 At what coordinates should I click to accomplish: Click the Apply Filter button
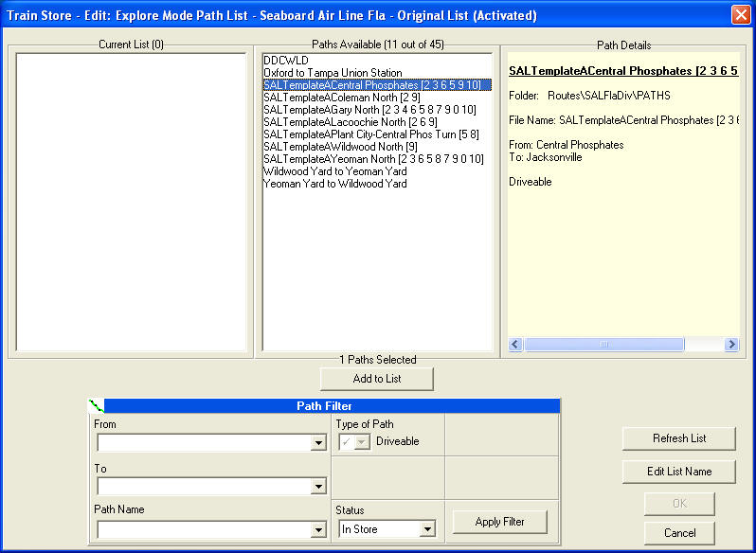point(499,522)
